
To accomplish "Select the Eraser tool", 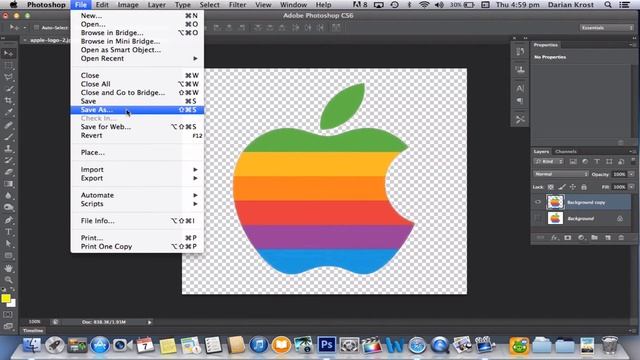I will [8, 172].
